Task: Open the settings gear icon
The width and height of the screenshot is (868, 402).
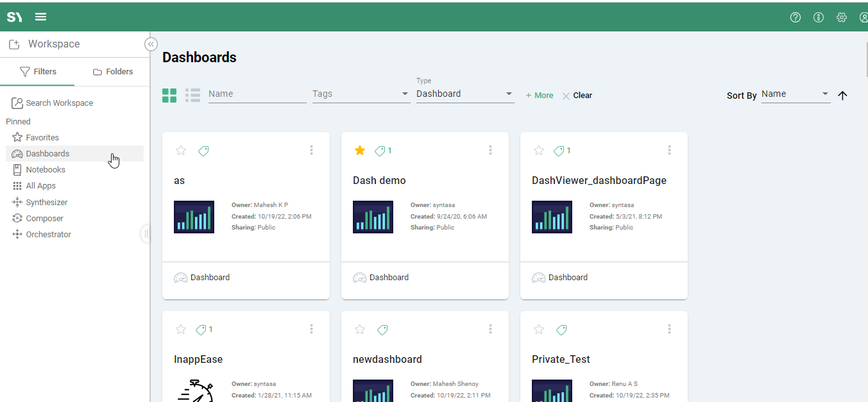Action: pos(842,17)
